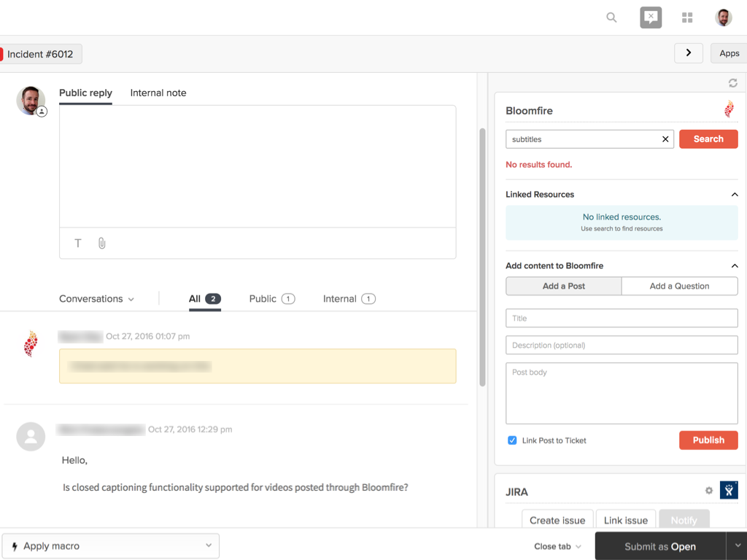Open the Close tab dropdown
747x560 pixels.
click(x=557, y=545)
